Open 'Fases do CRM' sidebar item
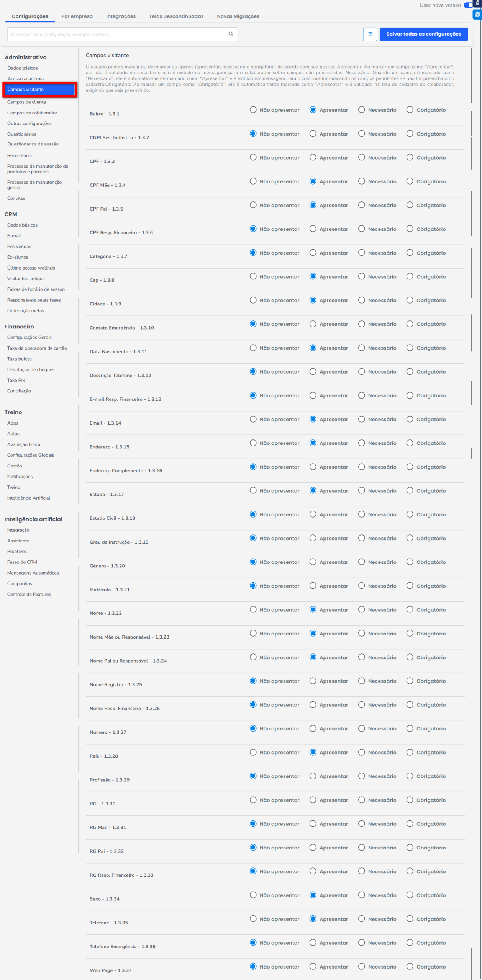Image resolution: width=482 pixels, height=980 pixels. (22, 562)
